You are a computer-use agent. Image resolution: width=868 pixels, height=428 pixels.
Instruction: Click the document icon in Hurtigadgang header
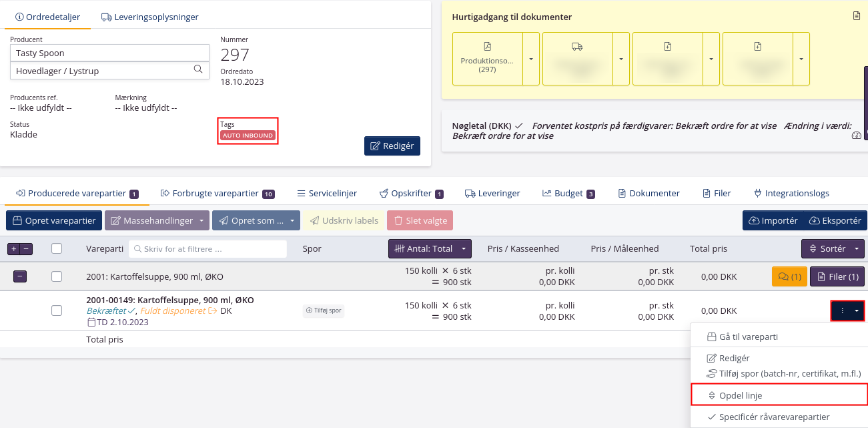point(857,16)
